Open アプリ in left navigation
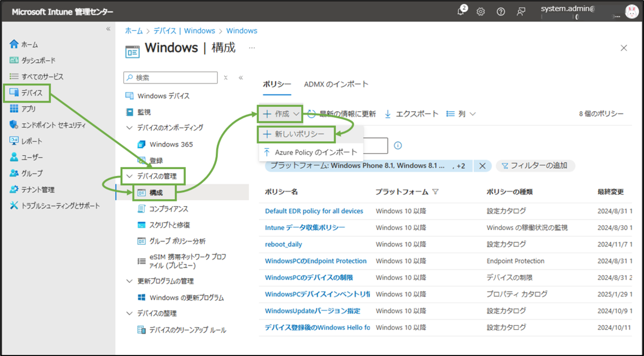This screenshot has width=644, height=356. click(x=23, y=109)
